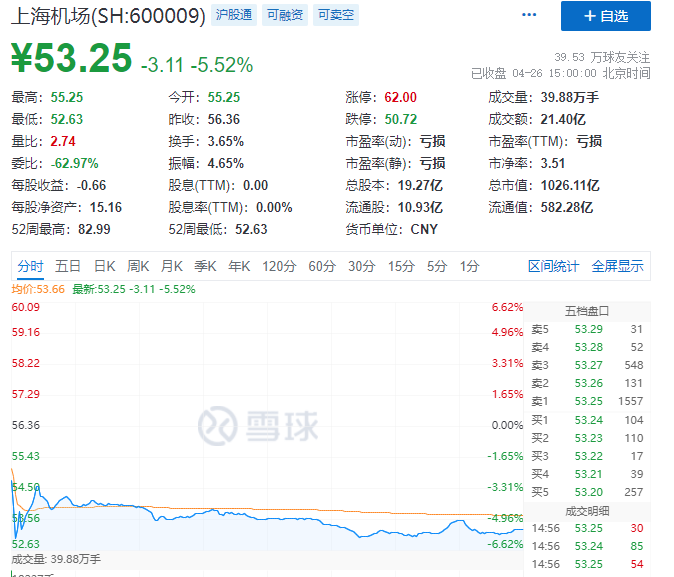
Task: Click the 卖2 row at 53.26
Action: pyautogui.click(x=587, y=384)
